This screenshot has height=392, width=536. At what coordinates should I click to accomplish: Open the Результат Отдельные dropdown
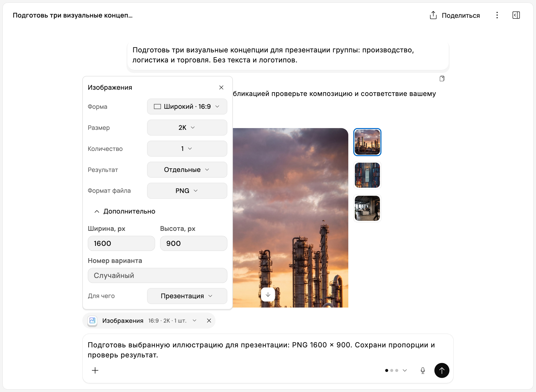pos(187,170)
